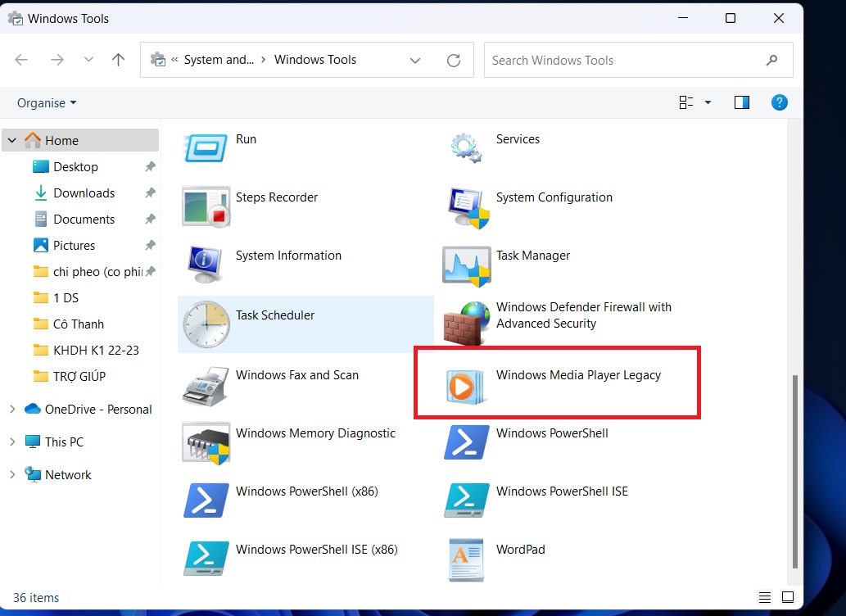Open the recent locations dropdown arrow

pos(88,59)
